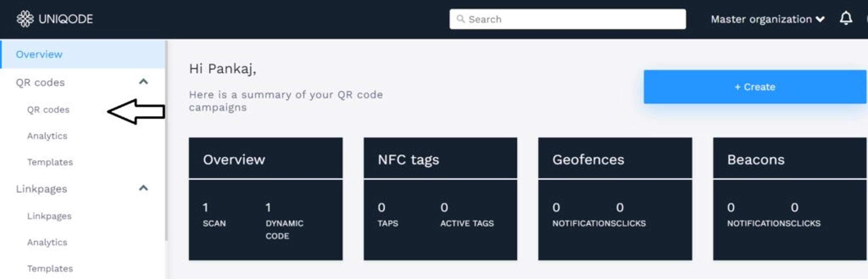Open Templates under Linkpages
Screen dimensions: 868x279
pyautogui.click(x=50, y=269)
